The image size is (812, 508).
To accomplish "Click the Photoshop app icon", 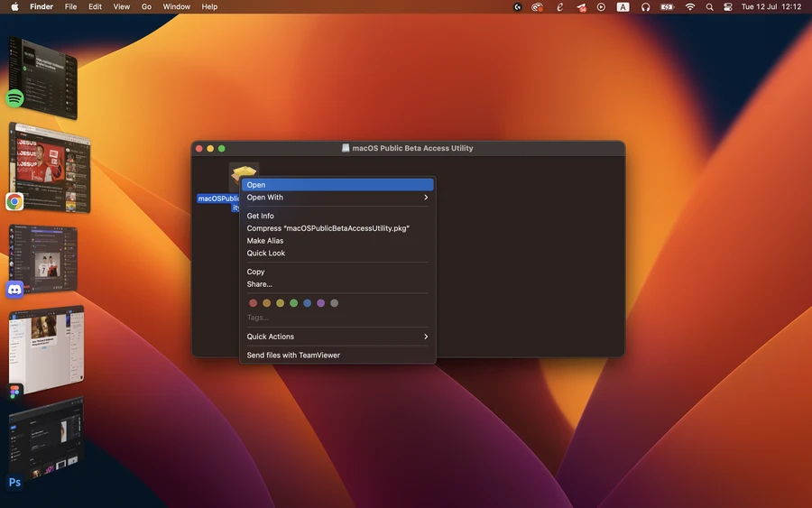I will click(x=14, y=482).
